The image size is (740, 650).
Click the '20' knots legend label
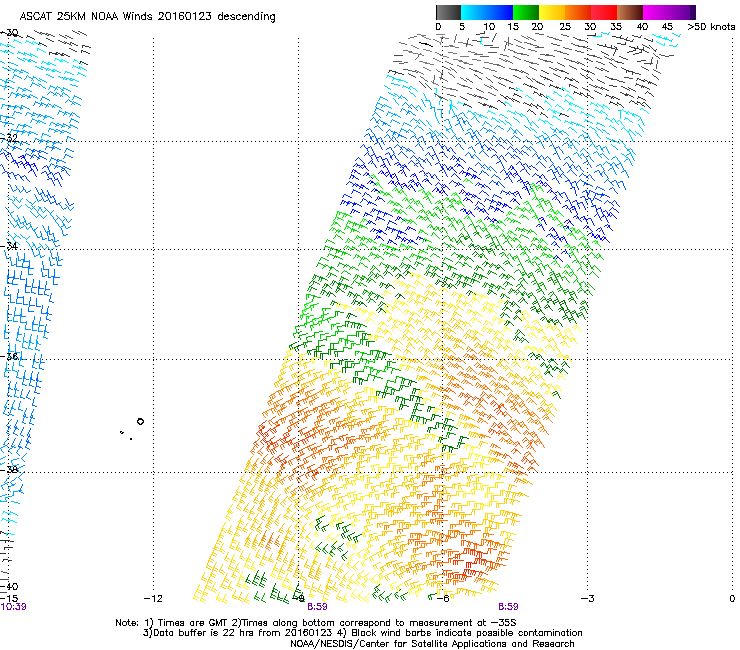tap(537, 27)
